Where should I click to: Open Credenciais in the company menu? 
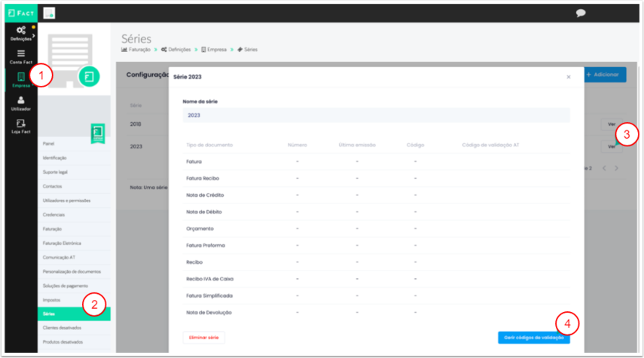(55, 214)
